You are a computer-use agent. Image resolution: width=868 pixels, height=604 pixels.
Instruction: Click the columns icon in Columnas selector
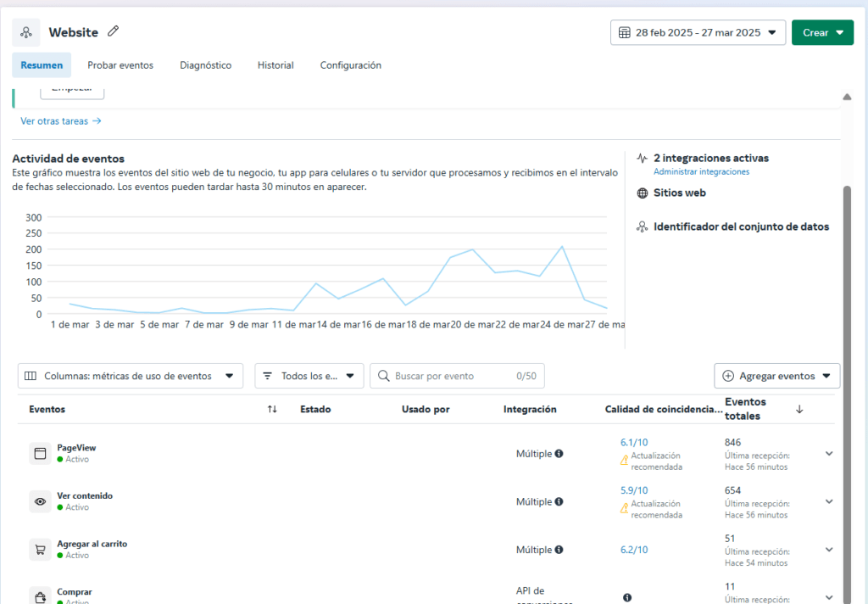(x=31, y=376)
